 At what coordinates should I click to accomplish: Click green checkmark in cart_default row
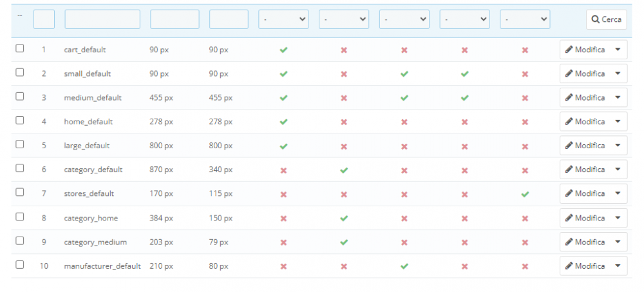(x=283, y=50)
